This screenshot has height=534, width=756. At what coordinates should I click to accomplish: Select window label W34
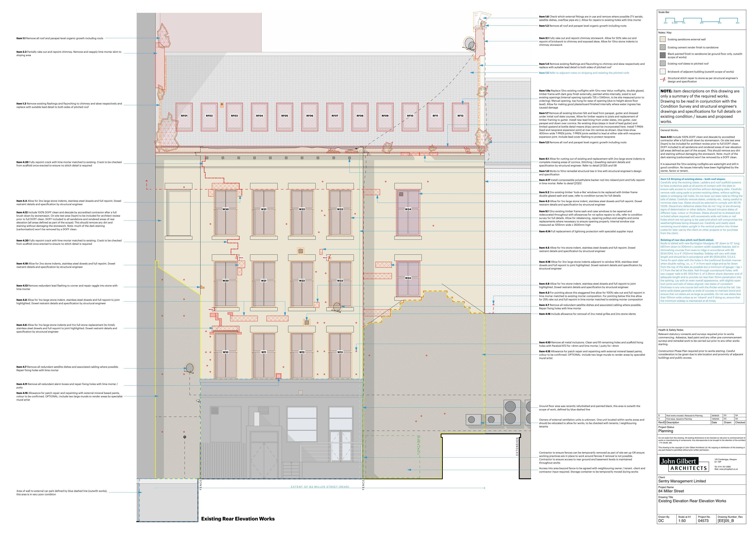pyautogui.click(x=408, y=209)
